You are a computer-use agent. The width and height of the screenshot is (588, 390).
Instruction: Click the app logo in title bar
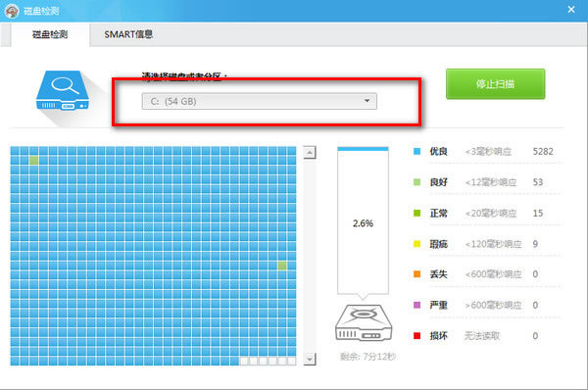pyautogui.click(x=13, y=11)
